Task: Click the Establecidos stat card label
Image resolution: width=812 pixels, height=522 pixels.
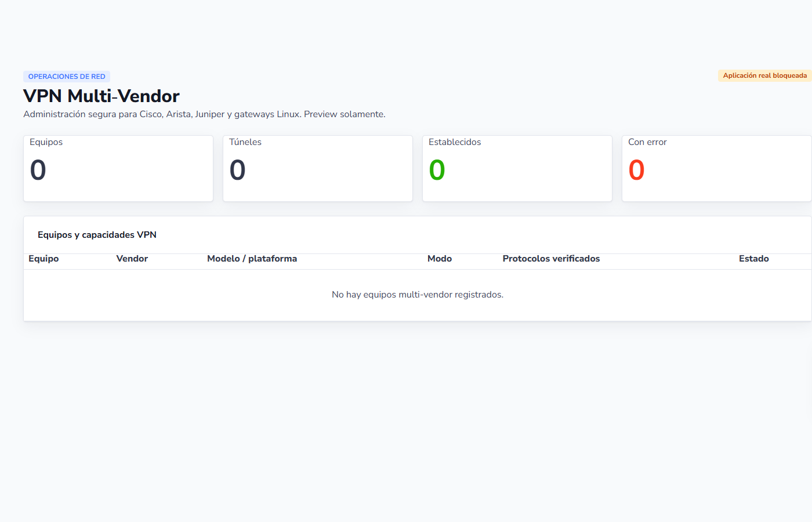Action: (455, 142)
